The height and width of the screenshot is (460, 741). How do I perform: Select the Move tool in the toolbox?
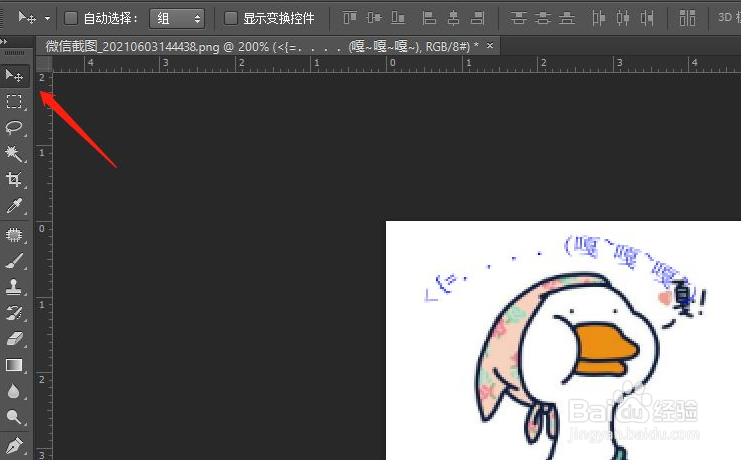click(14, 76)
